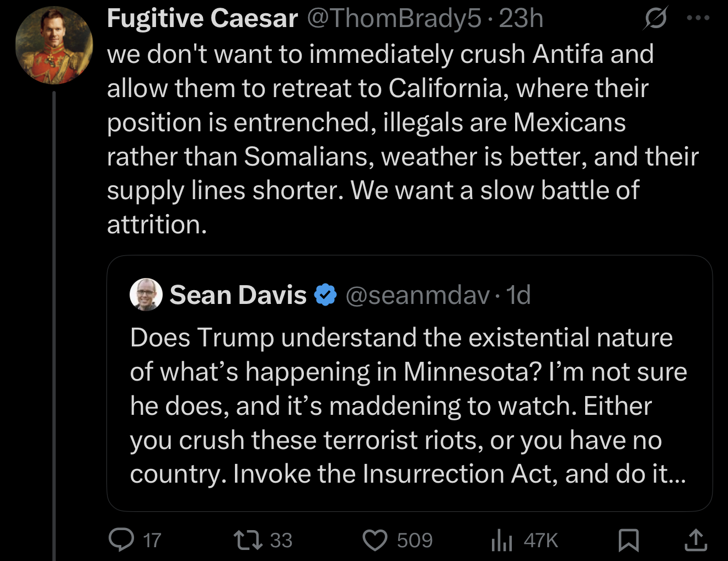Open the share arrow icon

pos(695,540)
